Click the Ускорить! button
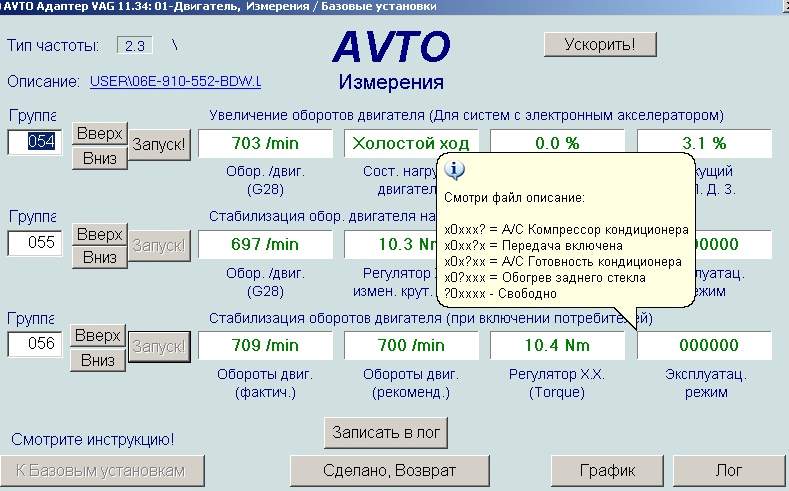Viewport: 789px width, 491px height. [x=600, y=45]
